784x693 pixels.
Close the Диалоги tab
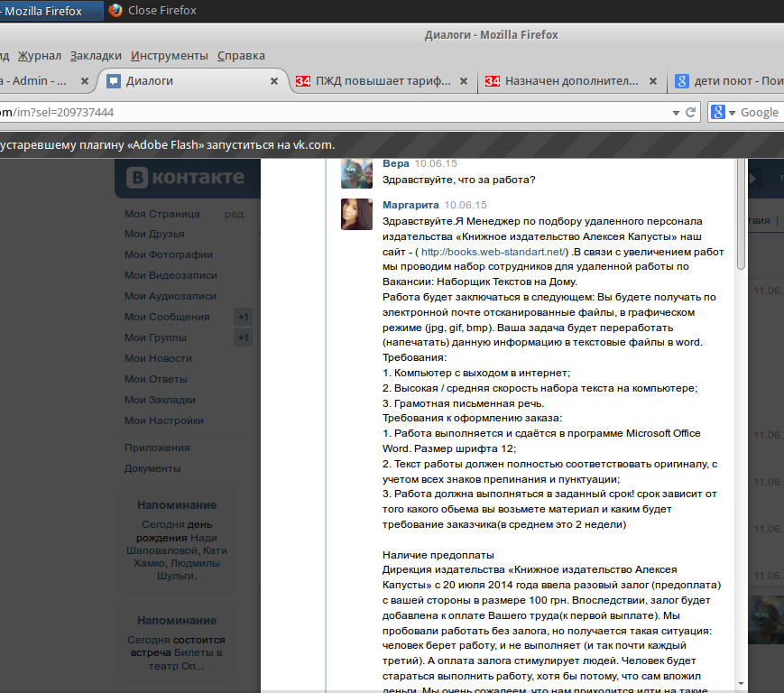274,81
